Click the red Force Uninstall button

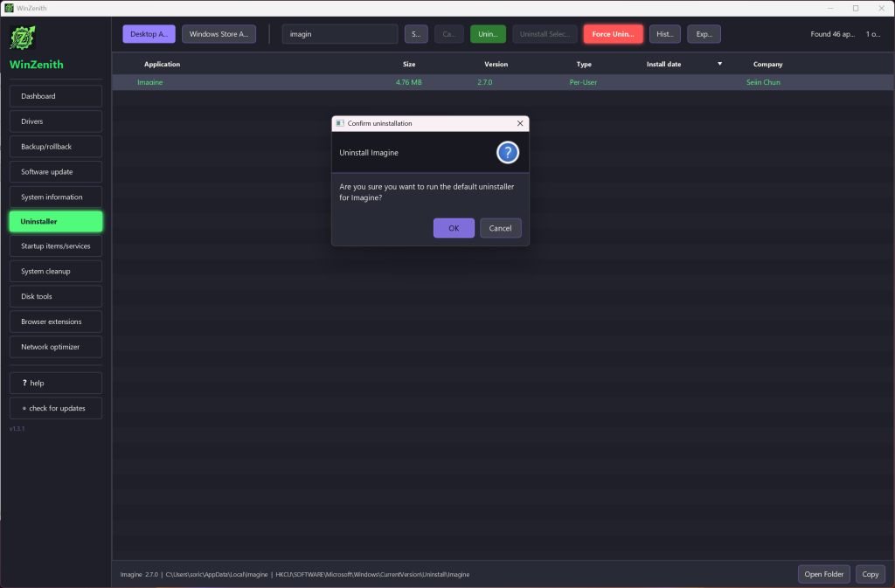tap(613, 34)
